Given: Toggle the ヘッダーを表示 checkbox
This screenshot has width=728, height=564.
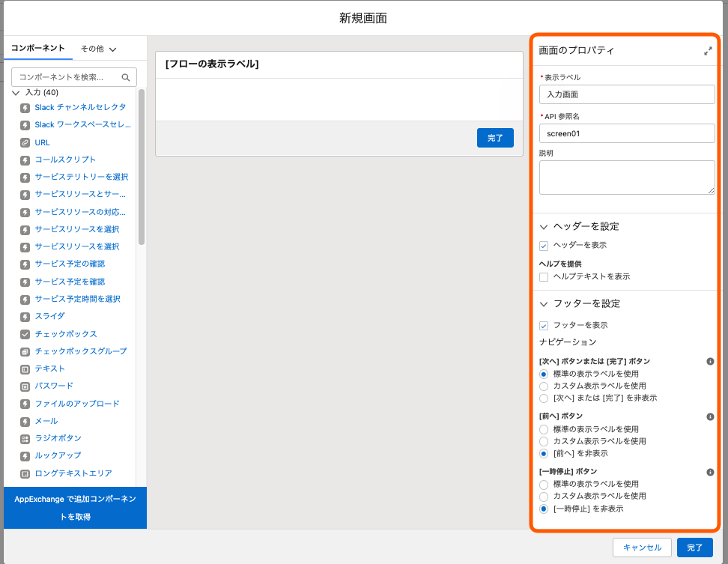Looking at the screenshot, I should 544,246.
